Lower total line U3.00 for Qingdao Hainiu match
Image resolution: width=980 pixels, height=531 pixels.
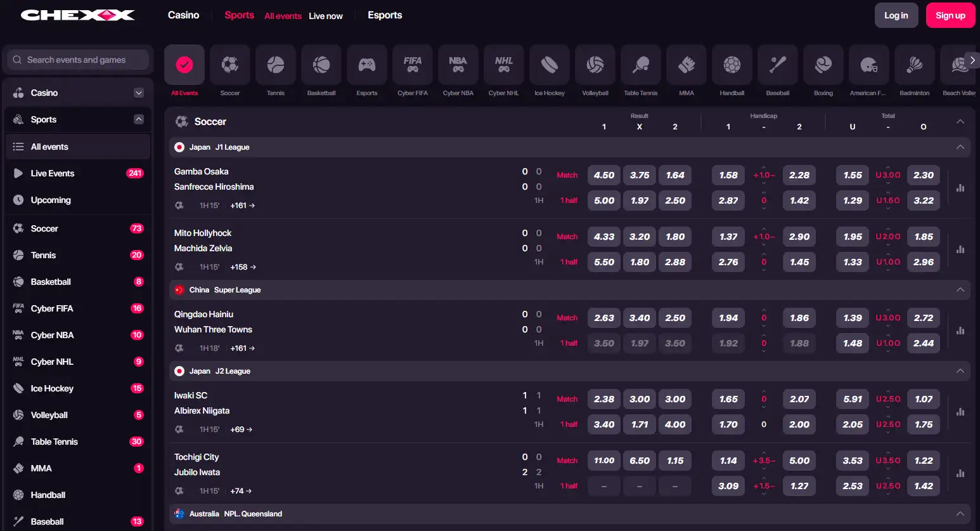[x=888, y=325]
